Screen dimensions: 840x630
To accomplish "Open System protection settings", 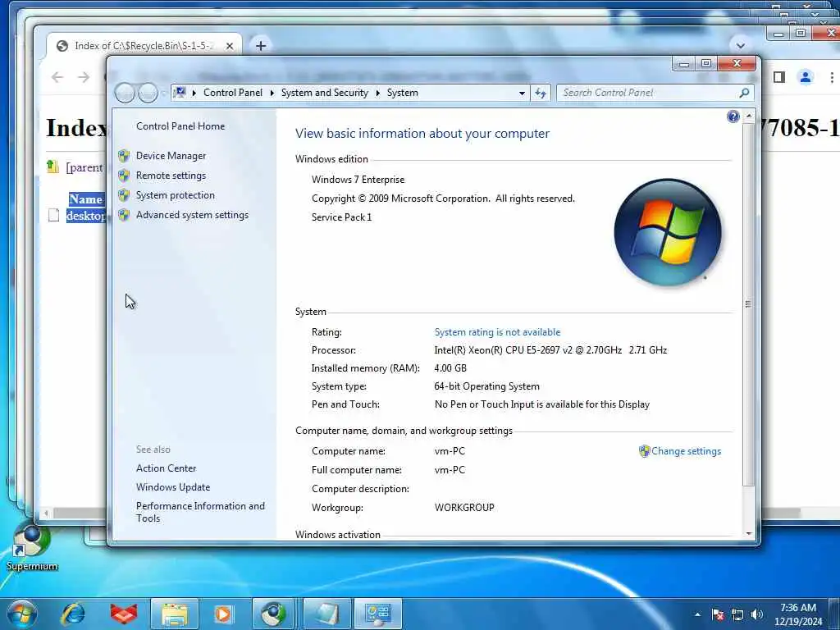I will click(x=176, y=195).
